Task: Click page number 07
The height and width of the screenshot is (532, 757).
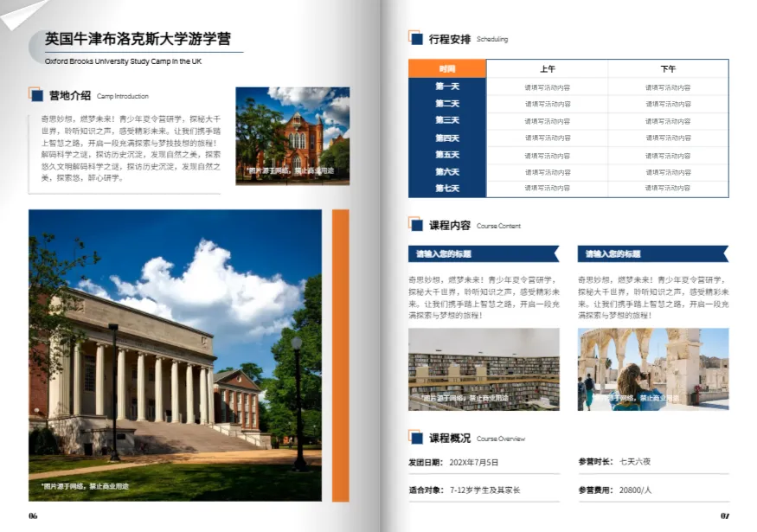Action: point(725,516)
